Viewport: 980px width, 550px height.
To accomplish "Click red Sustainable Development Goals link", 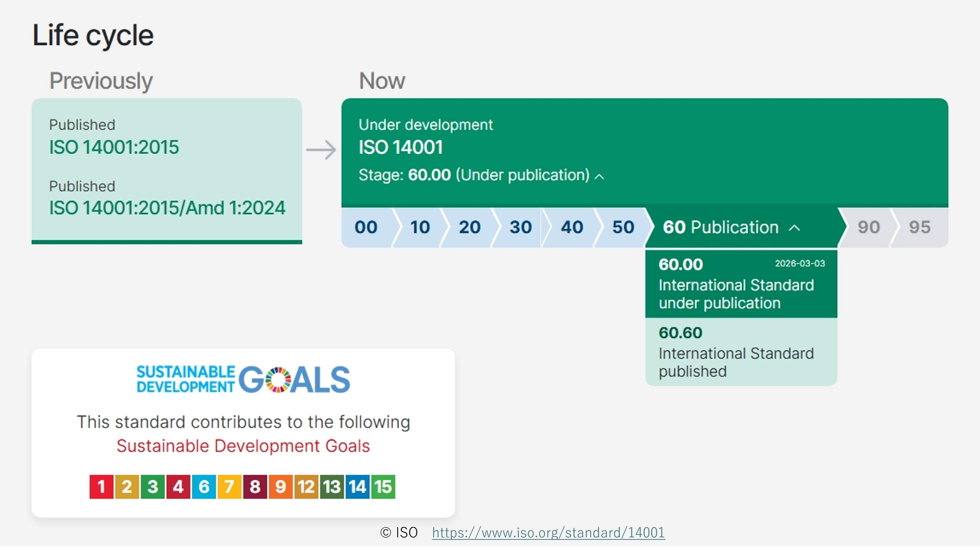I will point(243,446).
